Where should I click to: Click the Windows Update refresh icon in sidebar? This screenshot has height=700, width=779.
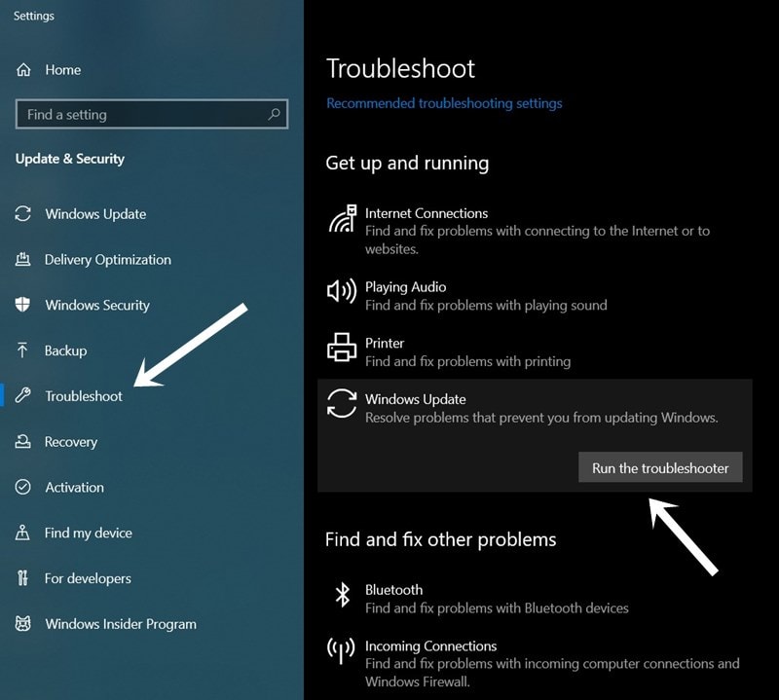[22, 214]
